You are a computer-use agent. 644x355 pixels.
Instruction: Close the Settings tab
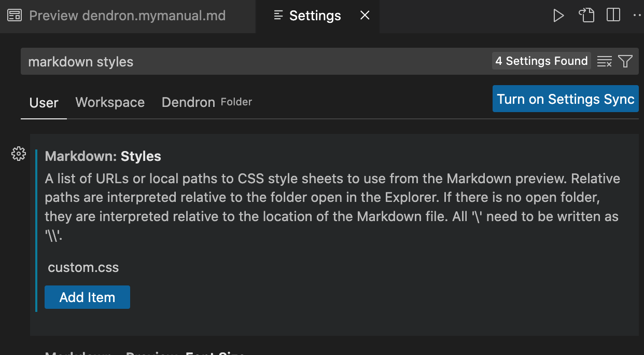point(365,16)
